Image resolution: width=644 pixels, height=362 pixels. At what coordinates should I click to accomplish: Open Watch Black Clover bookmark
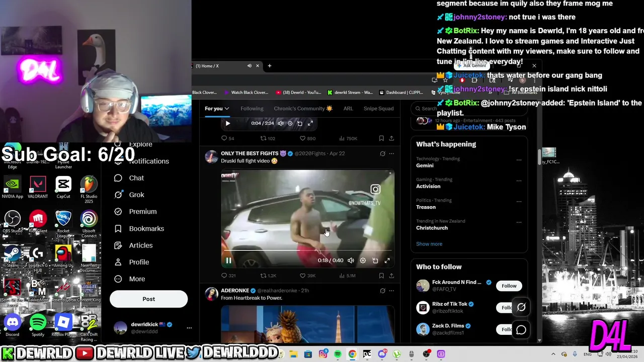pyautogui.click(x=246, y=93)
